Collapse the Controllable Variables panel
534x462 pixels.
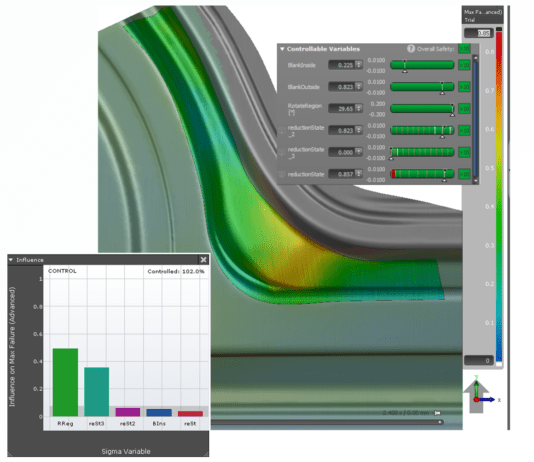click(282, 49)
